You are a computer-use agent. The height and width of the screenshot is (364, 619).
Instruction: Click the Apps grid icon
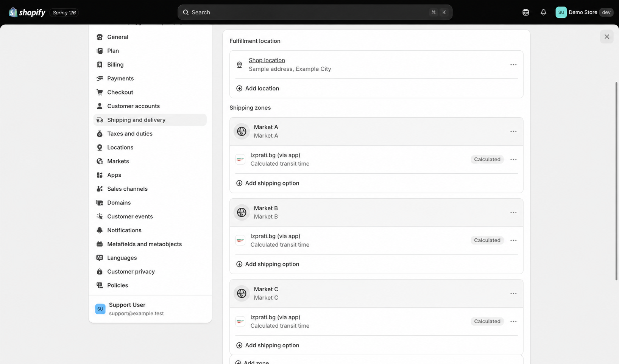(100, 175)
